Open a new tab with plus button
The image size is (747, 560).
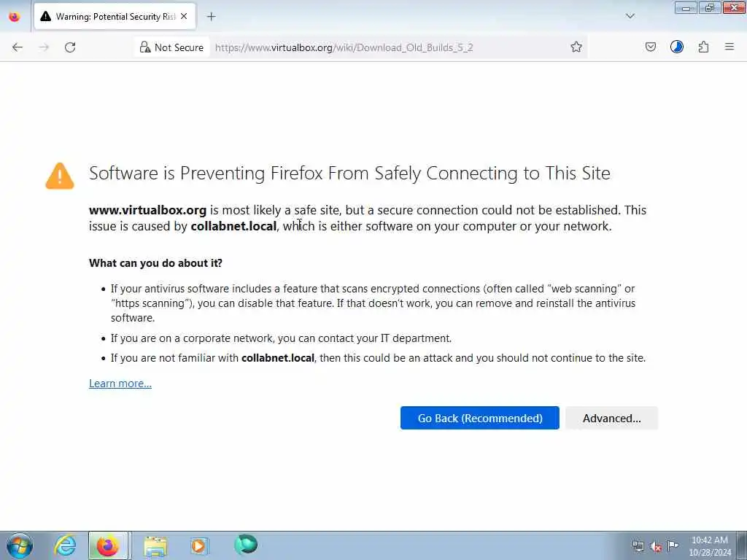point(211,17)
